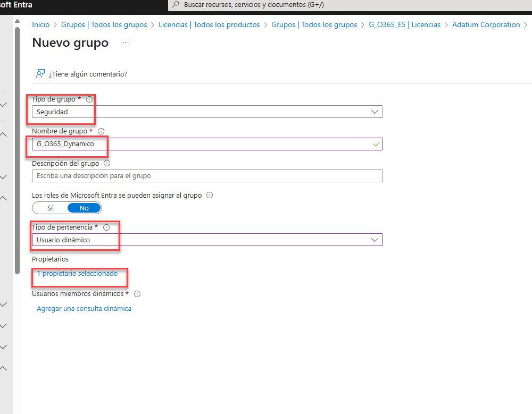Click info icon beside Usuarios miembros dinámicos

coord(137,294)
